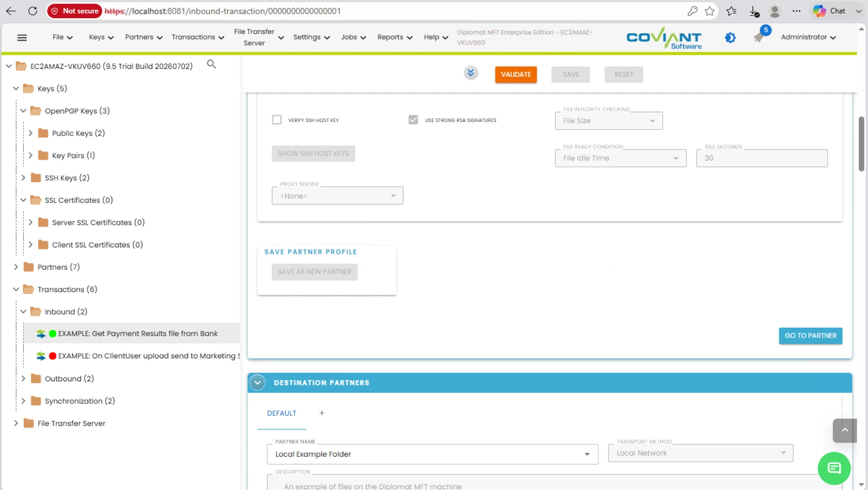Open the Transactions menu

(197, 37)
